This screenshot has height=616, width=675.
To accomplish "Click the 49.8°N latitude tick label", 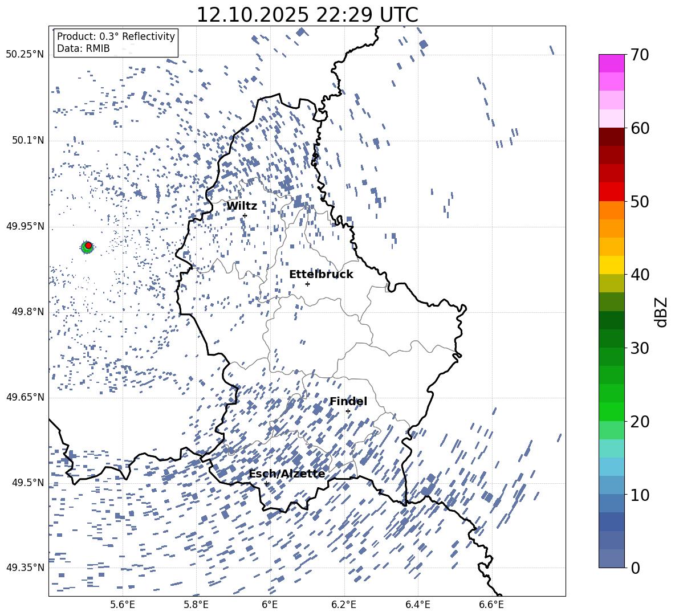I will (x=25, y=312).
